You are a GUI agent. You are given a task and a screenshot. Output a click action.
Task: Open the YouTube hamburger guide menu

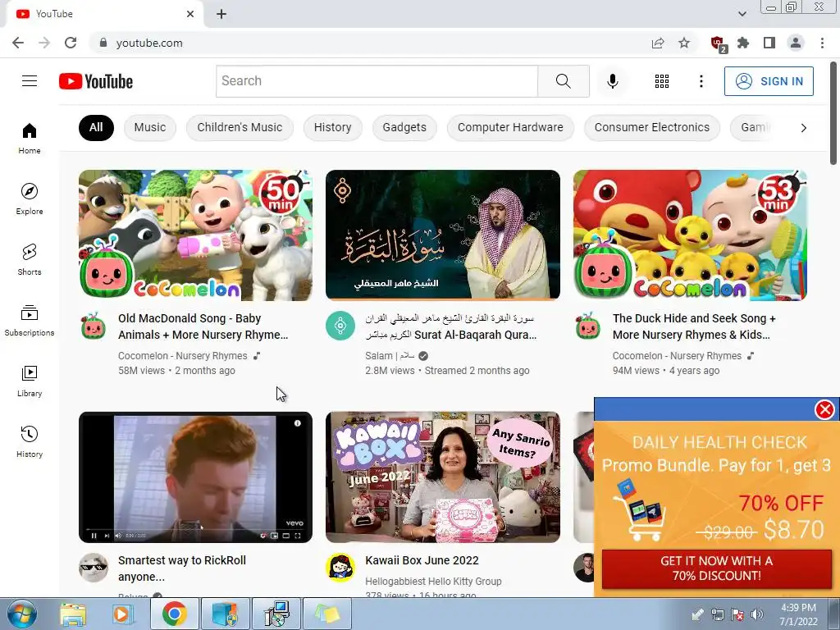click(30, 81)
